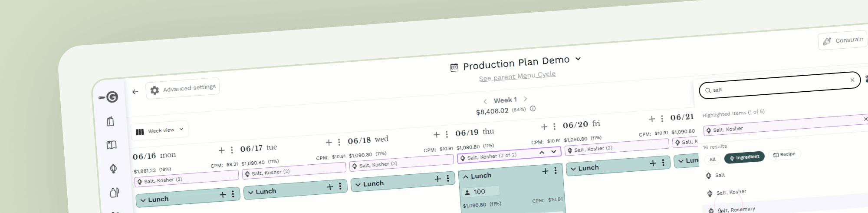The width and height of the screenshot is (868, 213).
Task: Add to Monday's Lunch menu
Action: tap(223, 194)
